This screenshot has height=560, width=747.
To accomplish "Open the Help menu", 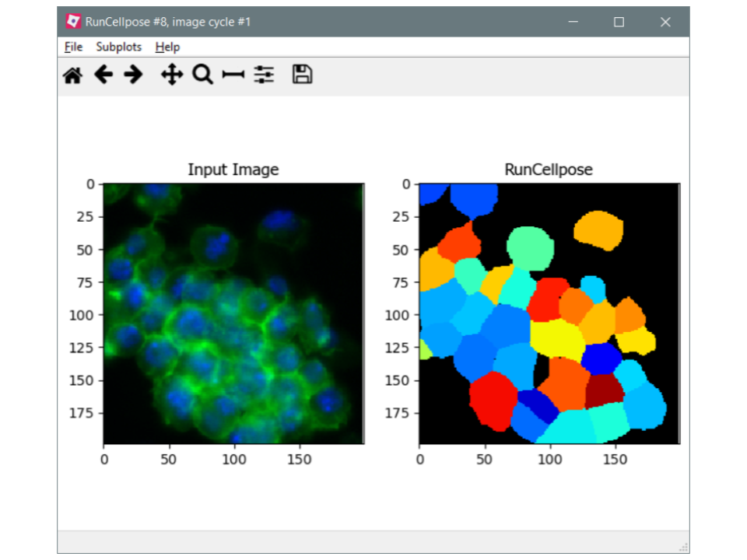I will [167, 47].
